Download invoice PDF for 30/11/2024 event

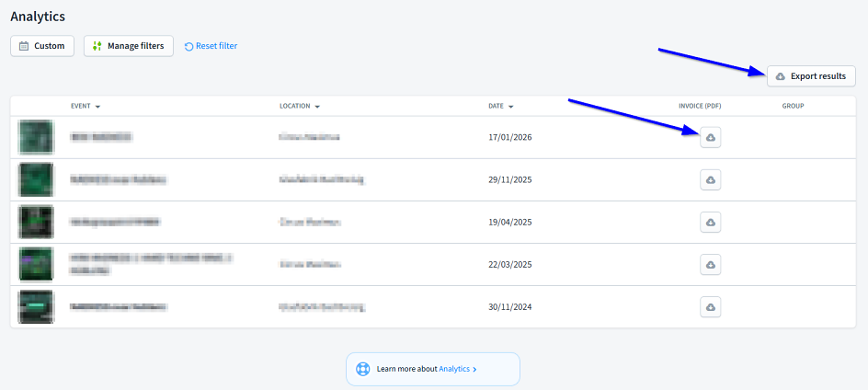(x=710, y=307)
